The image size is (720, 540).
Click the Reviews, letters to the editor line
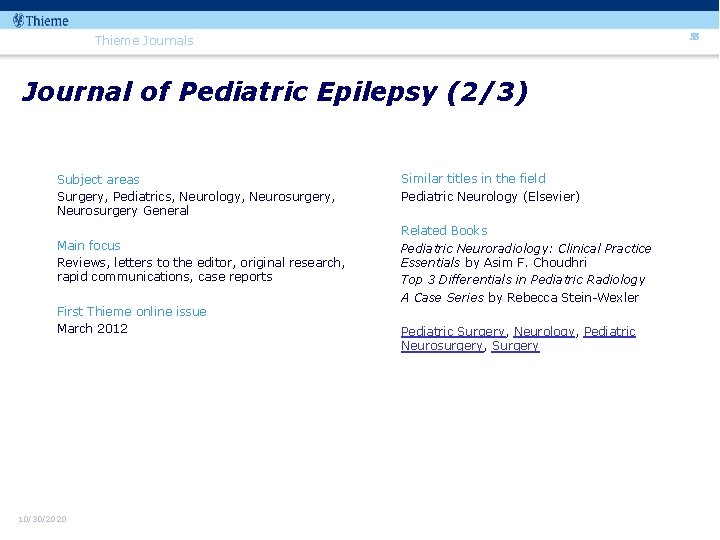pos(201,263)
